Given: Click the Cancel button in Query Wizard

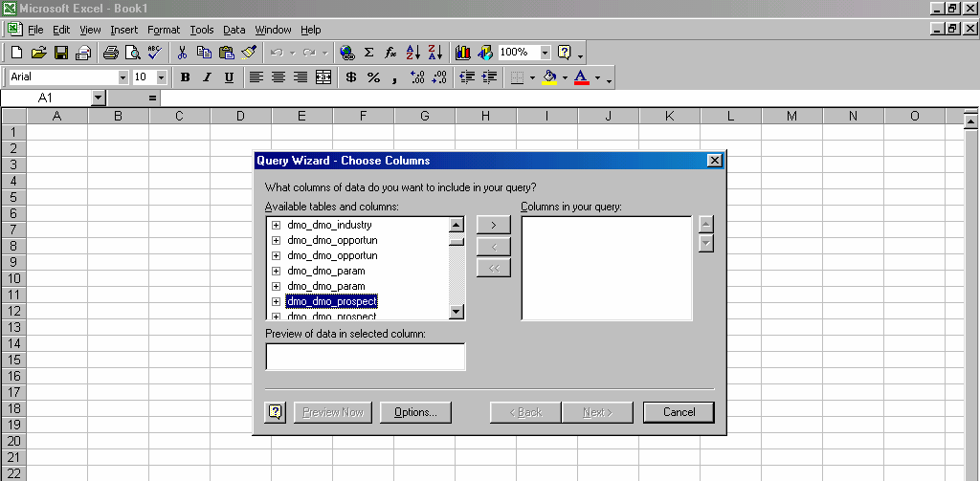Looking at the screenshot, I should pos(679,412).
